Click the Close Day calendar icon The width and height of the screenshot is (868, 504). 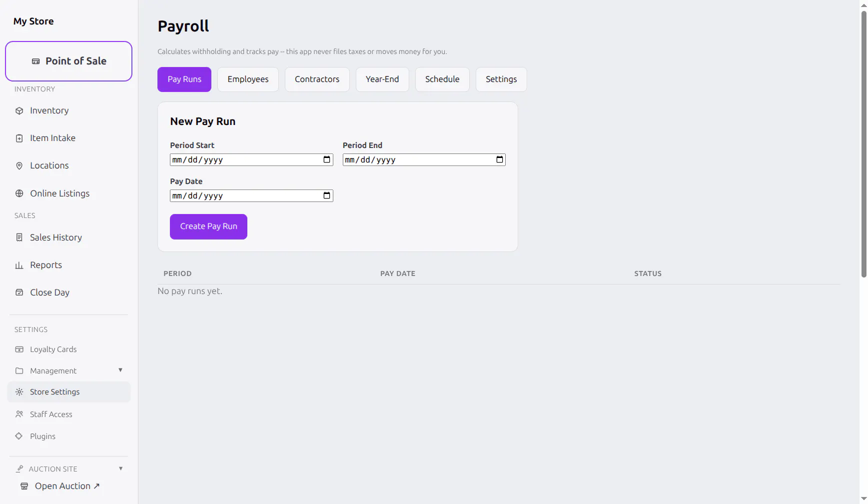coord(19,292)
